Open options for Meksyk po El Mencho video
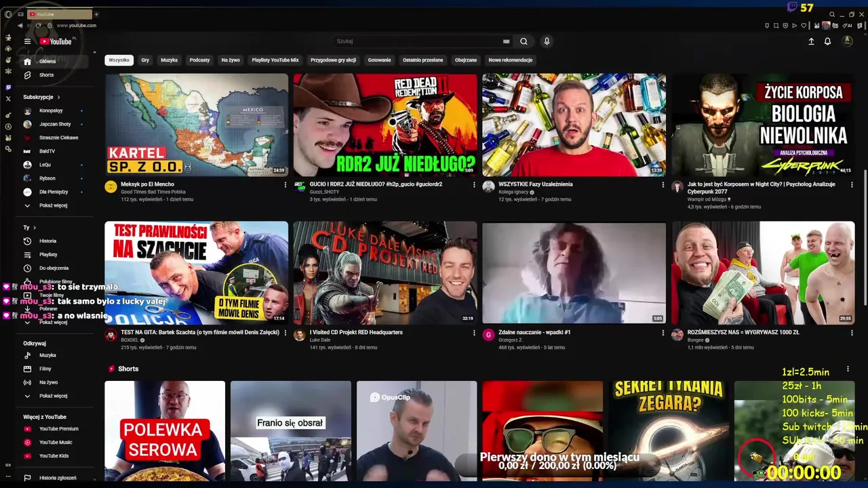Image resolution: width=868 pixels, height=488 pixels. tap(285, 184)
